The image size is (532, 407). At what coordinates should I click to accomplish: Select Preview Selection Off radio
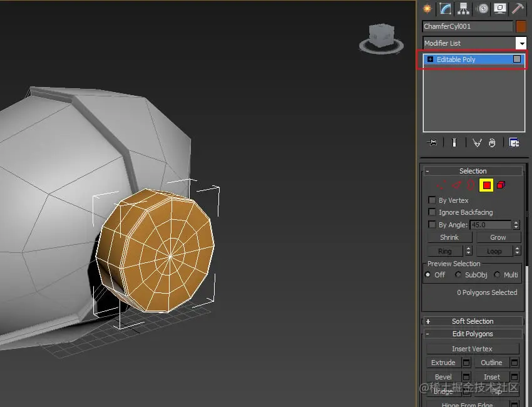point(427,275)
